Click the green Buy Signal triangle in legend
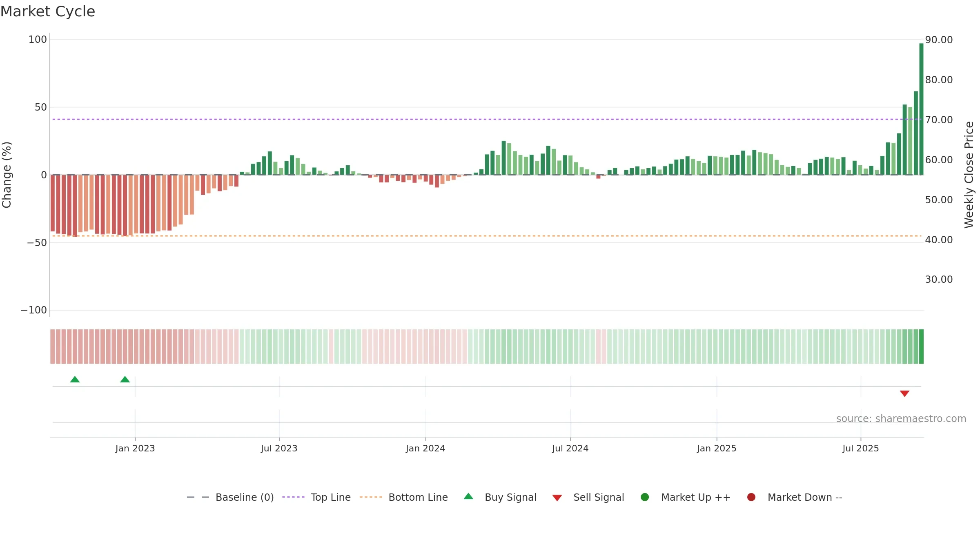This screenshot has width=980, height=551. pos(469,496)
